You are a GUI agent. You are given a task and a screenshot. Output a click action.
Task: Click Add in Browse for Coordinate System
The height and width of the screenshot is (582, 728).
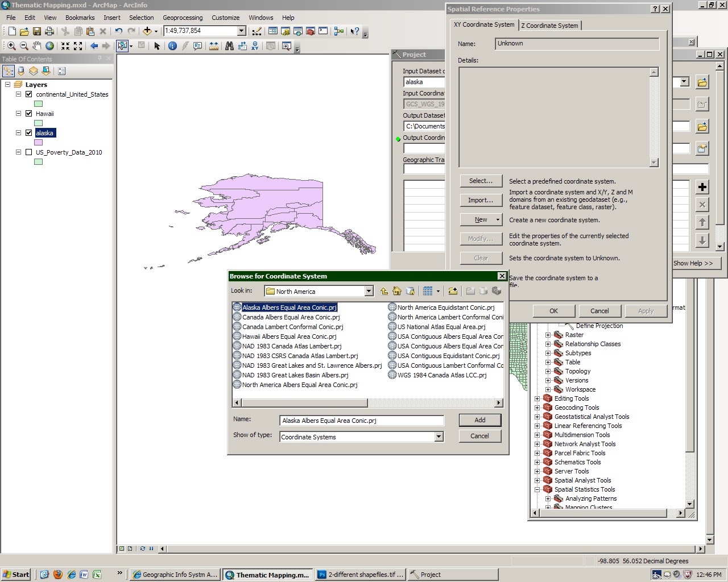tap(480, 420)
